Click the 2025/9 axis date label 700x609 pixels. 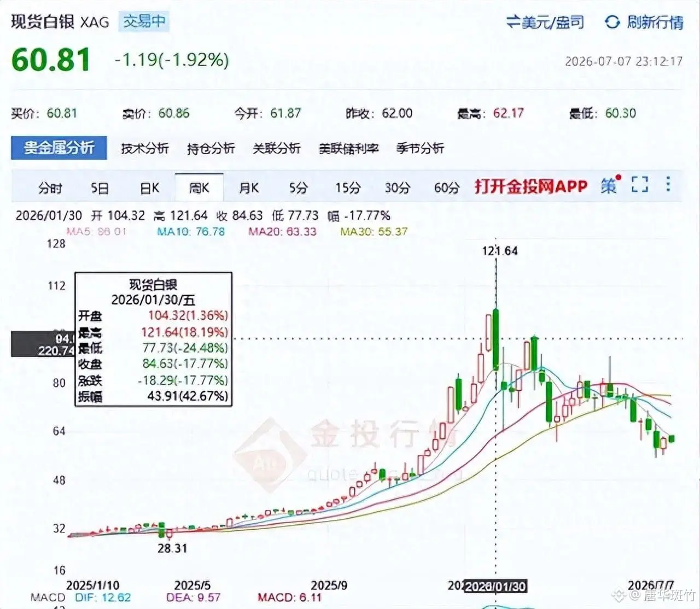click(329, 585)
